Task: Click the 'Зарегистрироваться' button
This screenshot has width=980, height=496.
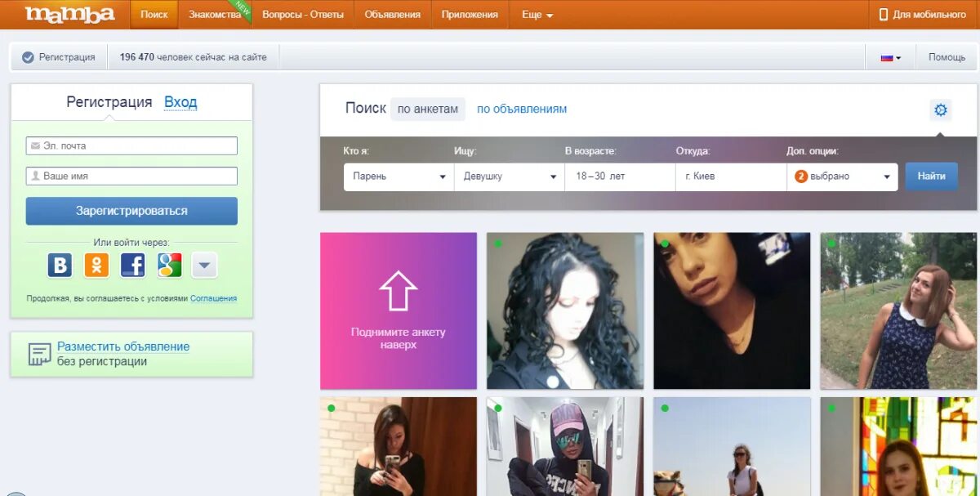Action: tap(131, 211)
